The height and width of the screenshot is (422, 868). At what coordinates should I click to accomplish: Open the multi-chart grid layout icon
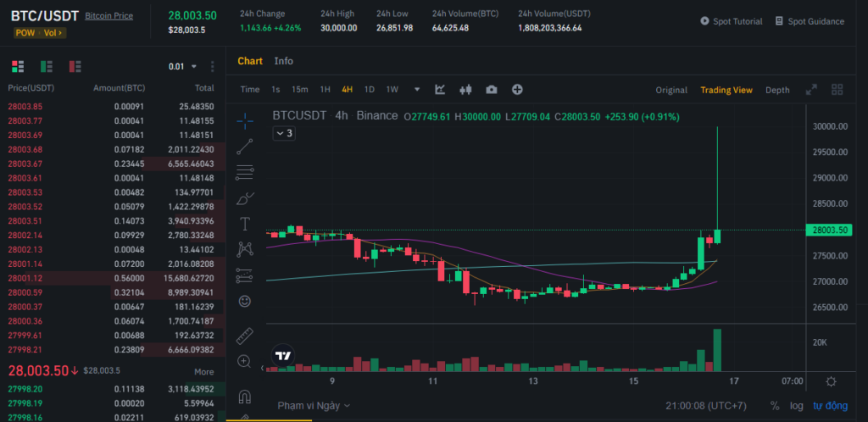[x=837, y=90]
